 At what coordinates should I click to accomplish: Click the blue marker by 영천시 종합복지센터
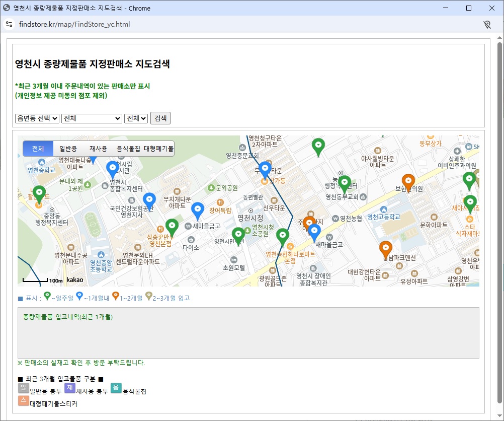(113, 169)
